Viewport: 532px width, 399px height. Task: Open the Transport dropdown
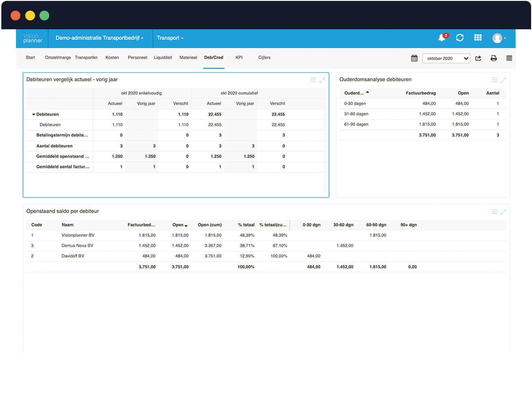[170, 38]
